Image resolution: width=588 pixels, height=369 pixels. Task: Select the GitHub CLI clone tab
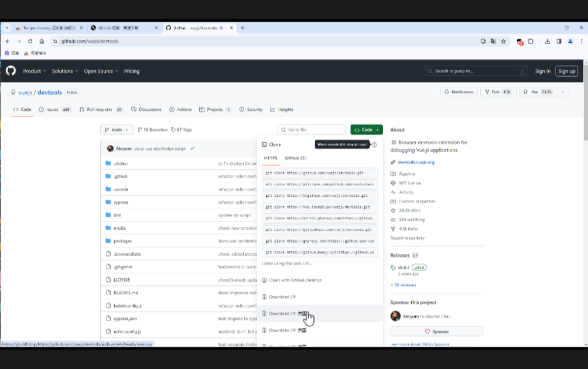tap(296, 158)
